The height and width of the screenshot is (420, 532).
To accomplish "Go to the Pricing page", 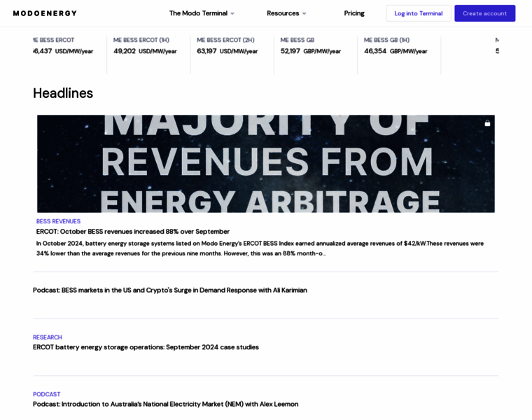I will coord(354,13).
